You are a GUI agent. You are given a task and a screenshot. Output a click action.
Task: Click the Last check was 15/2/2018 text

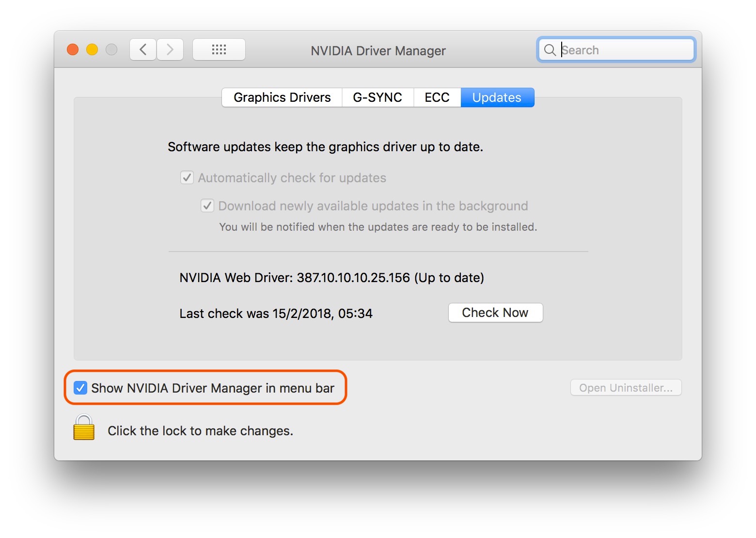click(x=276, y=314)
